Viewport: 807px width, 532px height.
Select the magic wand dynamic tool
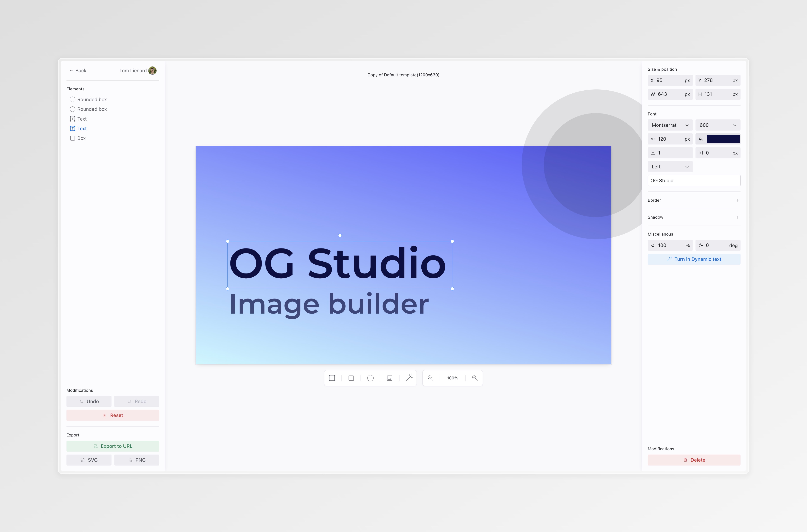pyautogui.click(x=409, y=378)
